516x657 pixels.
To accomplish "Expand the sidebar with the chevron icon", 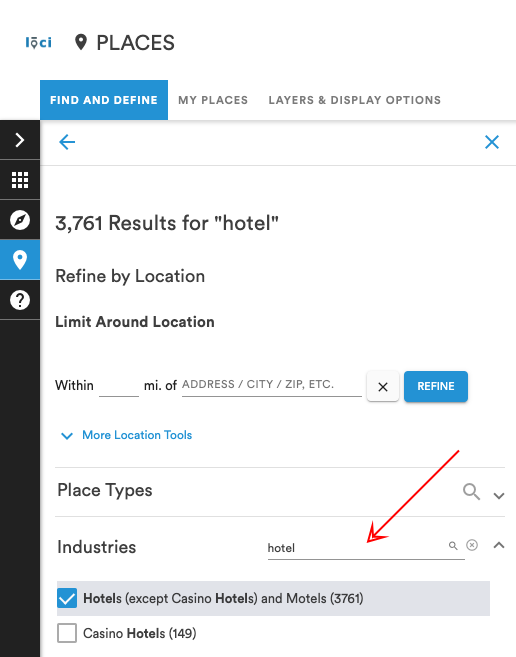I will coord(20,140).
